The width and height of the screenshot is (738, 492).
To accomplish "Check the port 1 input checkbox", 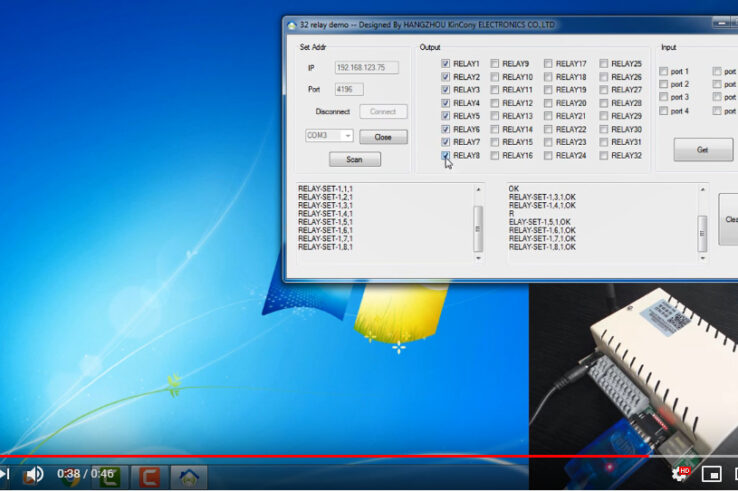I will click(664, 71).
